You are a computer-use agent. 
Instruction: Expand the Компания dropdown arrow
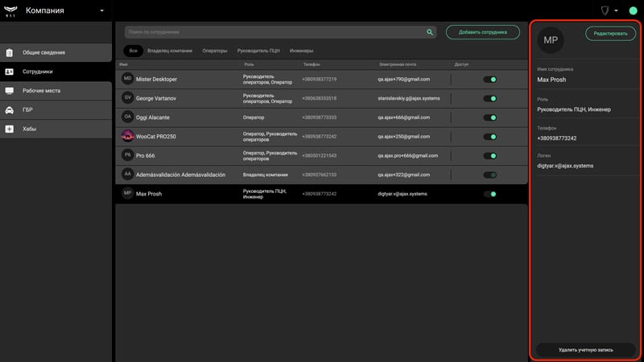(x=102, y=10)
